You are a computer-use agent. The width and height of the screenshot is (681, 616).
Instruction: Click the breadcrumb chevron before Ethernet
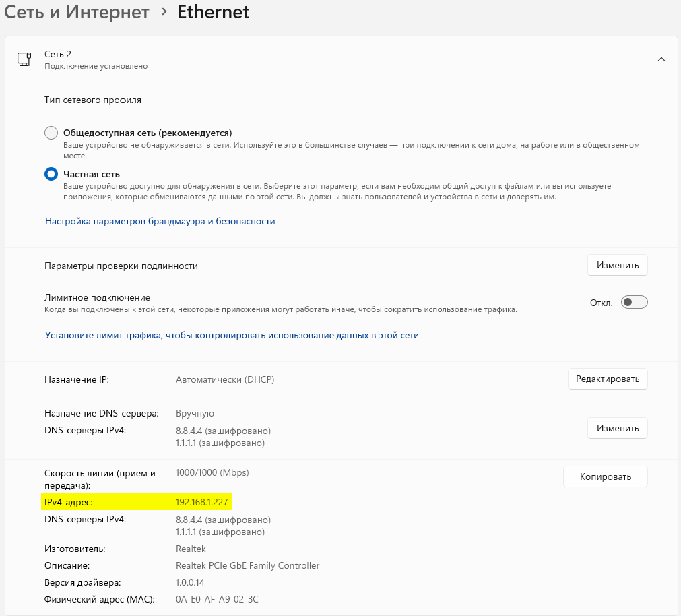pos(164,12)
